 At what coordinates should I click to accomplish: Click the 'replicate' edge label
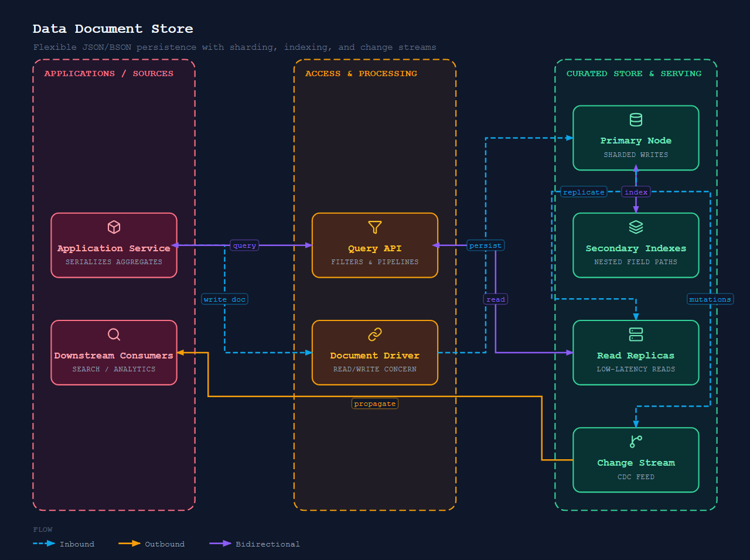[584, 192]
